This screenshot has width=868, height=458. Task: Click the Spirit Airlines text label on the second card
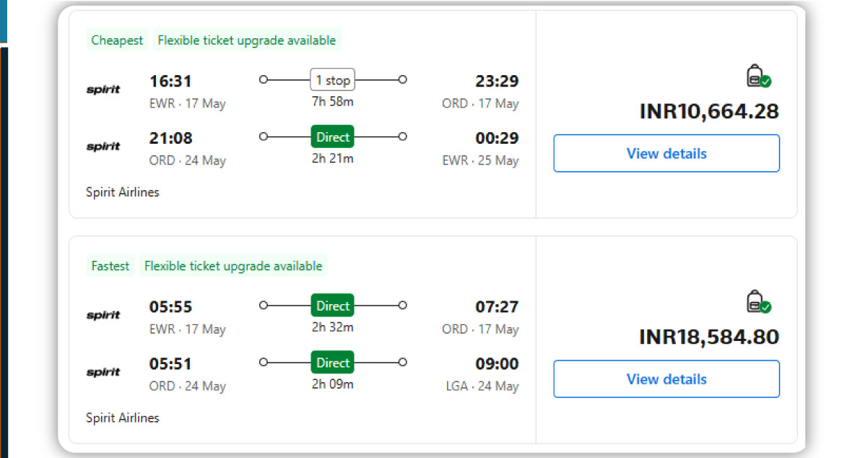pyautogui.click(x=122, y=418)
